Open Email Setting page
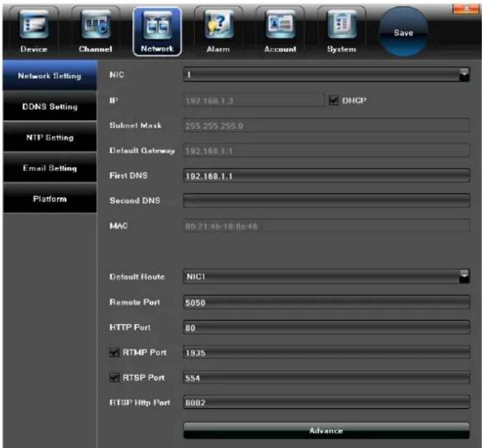Screen dimensions: 482x448 [x=50, y=168]
